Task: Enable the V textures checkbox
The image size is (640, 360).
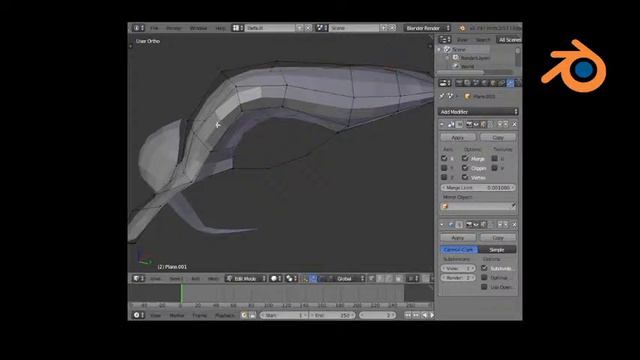Action: [495, 168]
